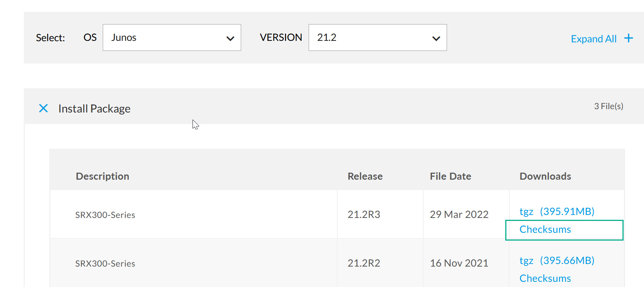Click the (395.91MB) size link
The image size is (644, 287).
point(567,211)
